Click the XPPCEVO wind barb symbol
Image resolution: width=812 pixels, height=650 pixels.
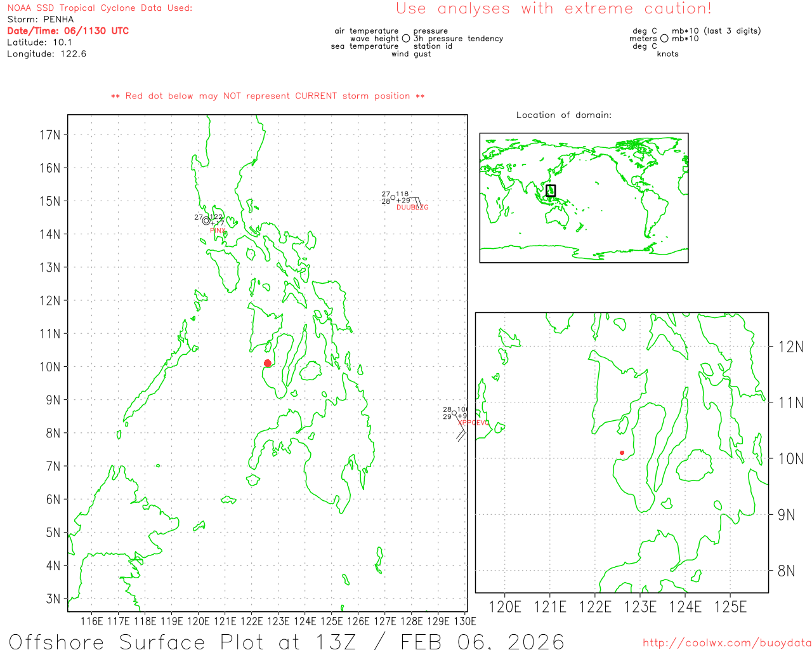(x=460, y=428)
